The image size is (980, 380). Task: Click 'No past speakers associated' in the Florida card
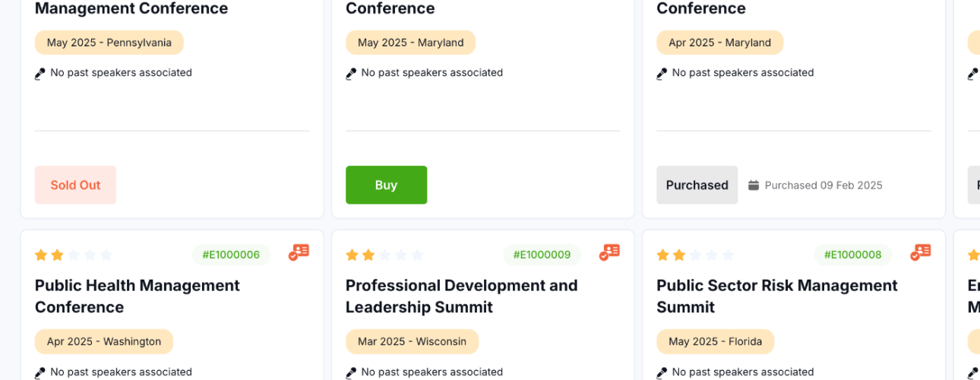(x=742, y=372)
